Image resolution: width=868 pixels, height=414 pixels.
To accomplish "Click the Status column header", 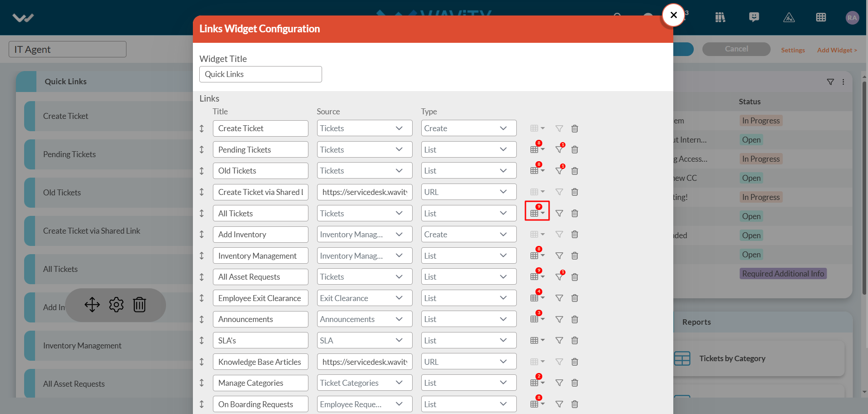I will point(750,102).
